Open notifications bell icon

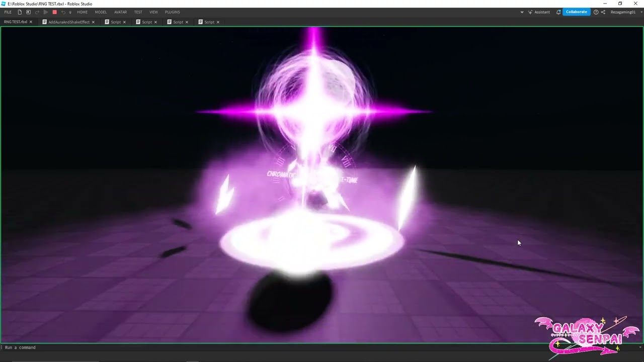coord(558,12)
